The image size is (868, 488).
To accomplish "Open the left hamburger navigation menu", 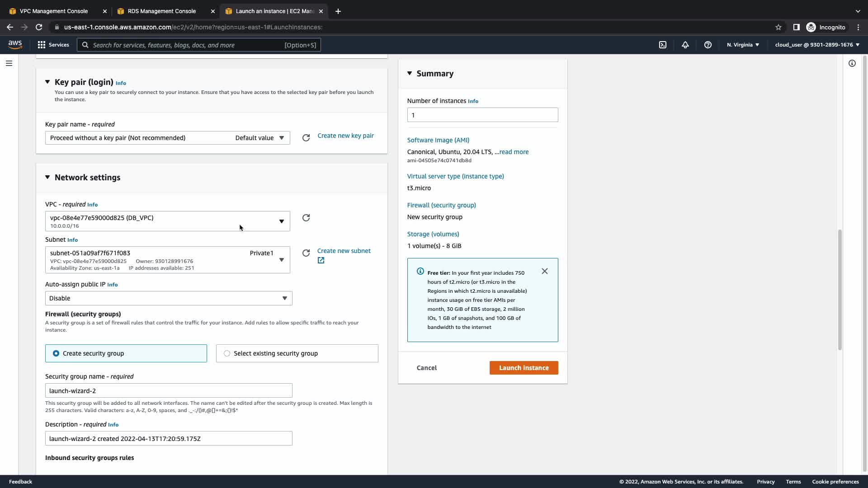I will [x=9, y=63].
